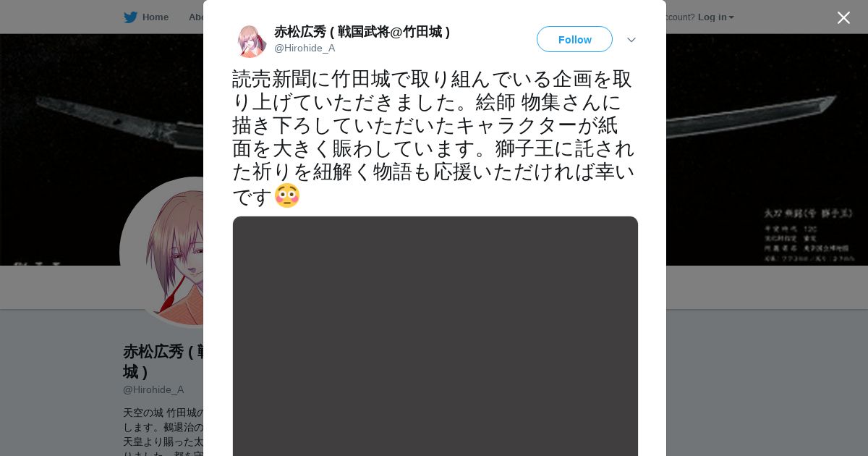This screenshot has height=456, width=868.
Task: Click the Twitter bird Home icon
Action: 130,17
